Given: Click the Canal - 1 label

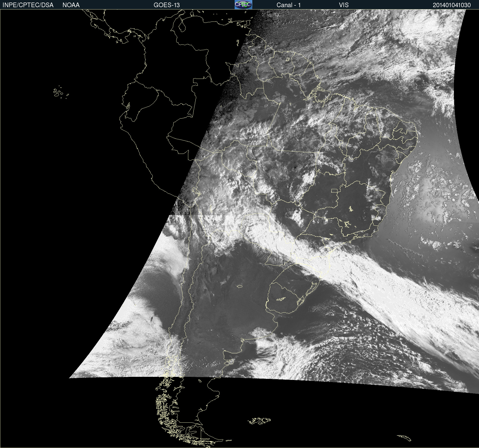Looking at the screenshot, I should [289, 5].
